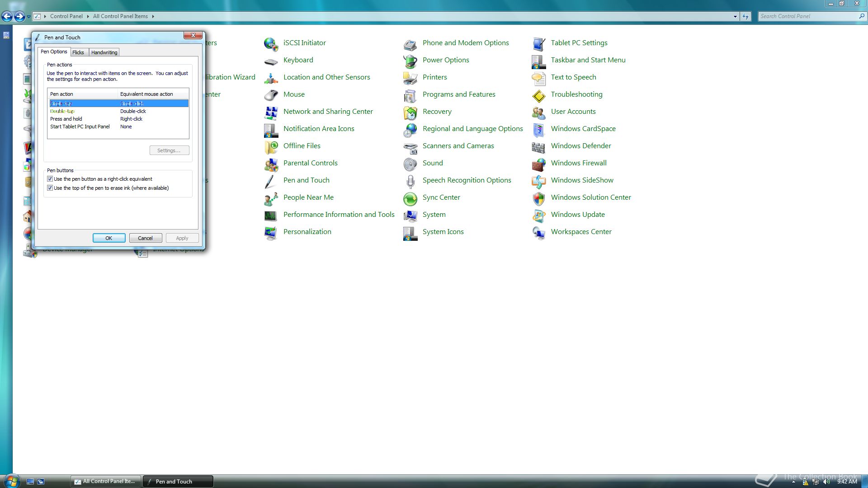Viewport: 868px width, 488px height.
Task: Click the volume icon in system tray
Action: point(826,482)
